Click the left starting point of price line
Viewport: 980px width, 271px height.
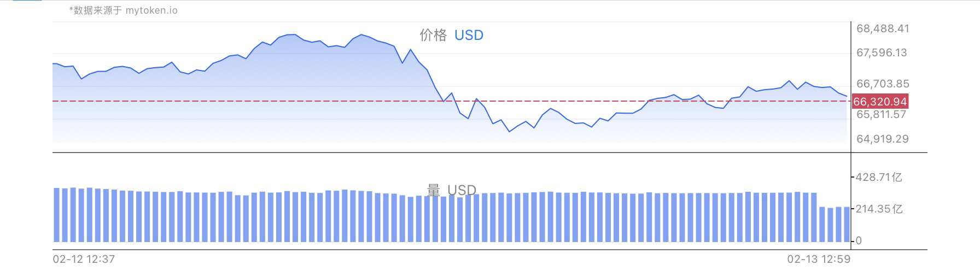(54, 63)
